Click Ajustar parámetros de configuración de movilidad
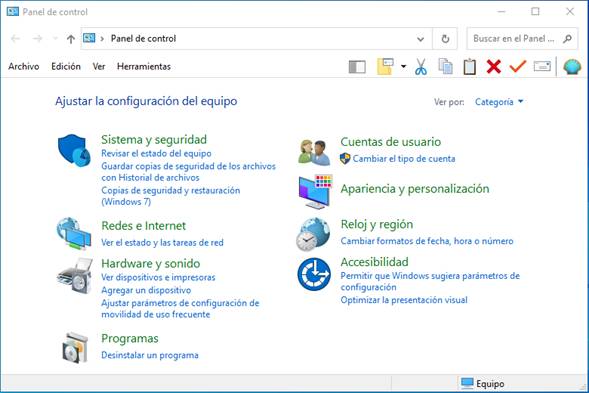 point(180,308)
